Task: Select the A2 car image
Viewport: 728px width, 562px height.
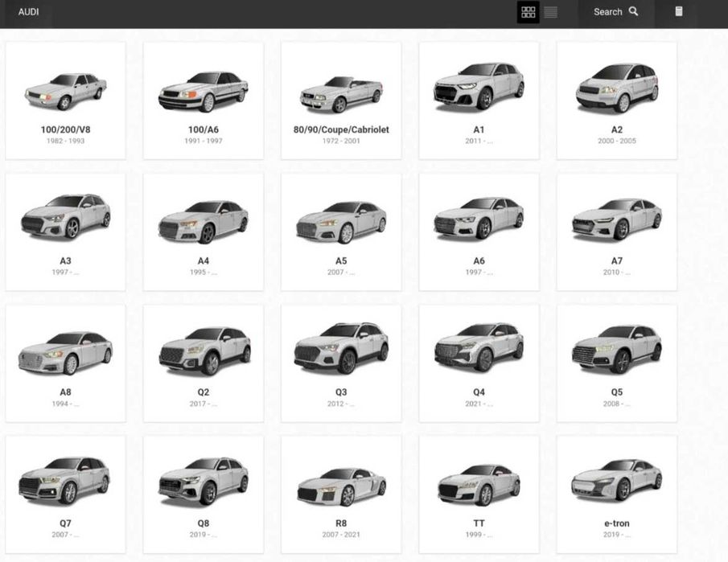Action: (x=617, y=88)
